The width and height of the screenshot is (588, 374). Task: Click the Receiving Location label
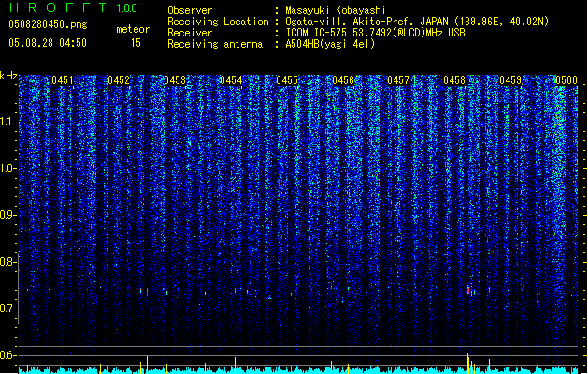(x=218, y=22)
